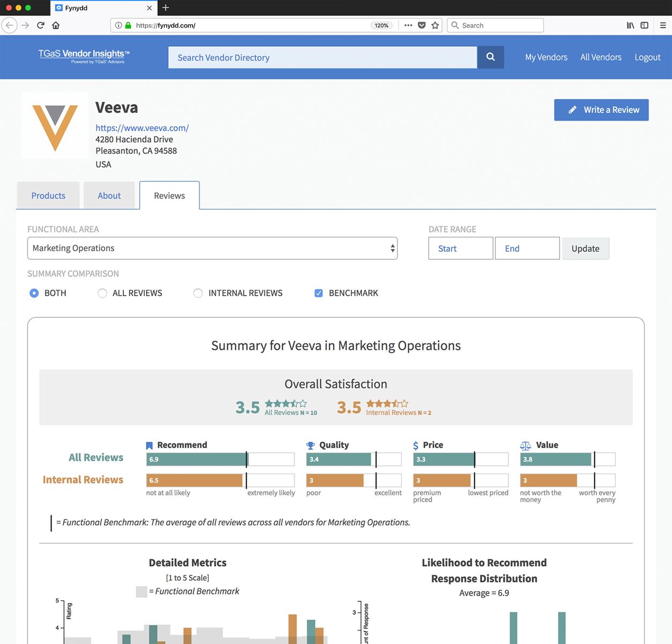The width and height of the screenshot is (672, 644).
Task: Open All Vendors in the navigation
Action: click(601, 57)
